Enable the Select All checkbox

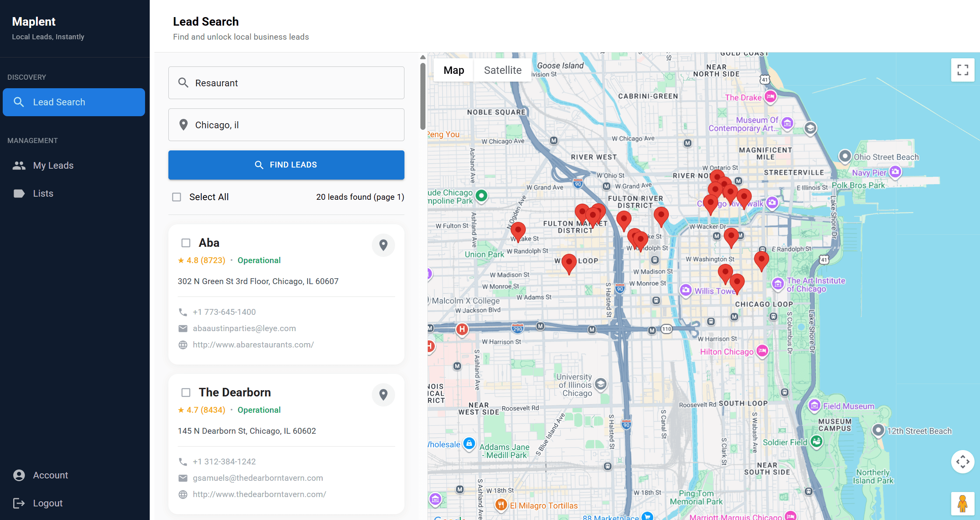(177, 197)
